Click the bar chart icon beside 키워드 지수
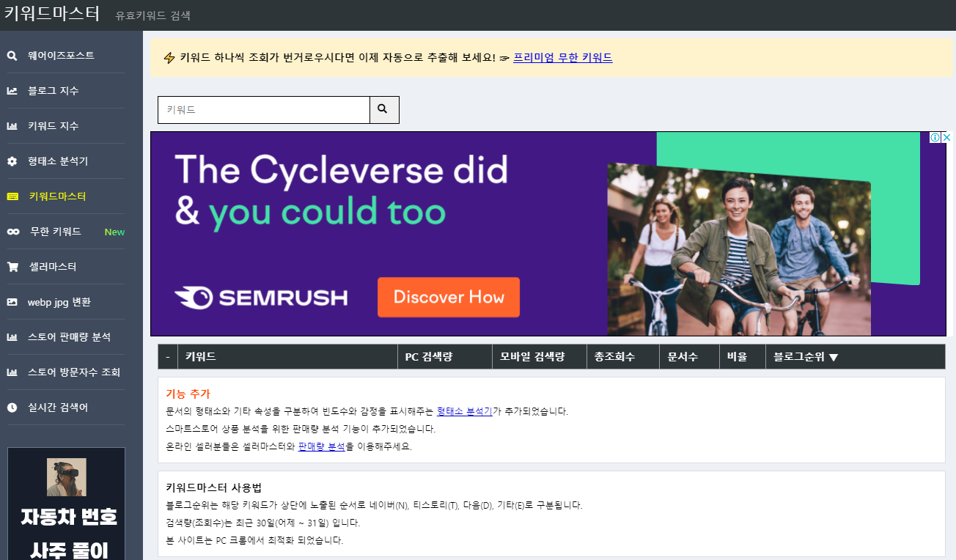956x560 pixels. coord(12,126)
